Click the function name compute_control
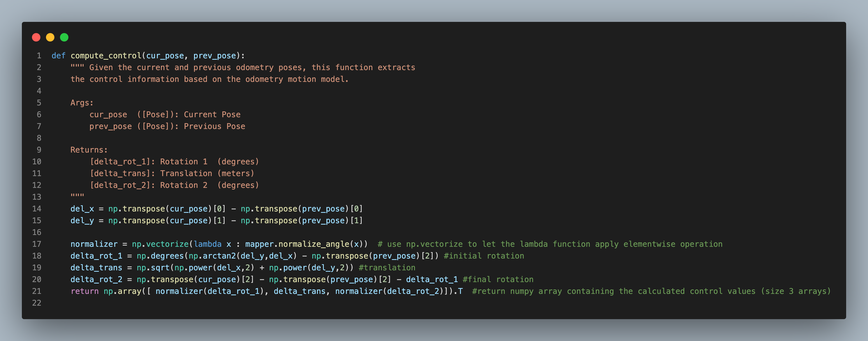 pyautogui.click(x=106, y=56)
